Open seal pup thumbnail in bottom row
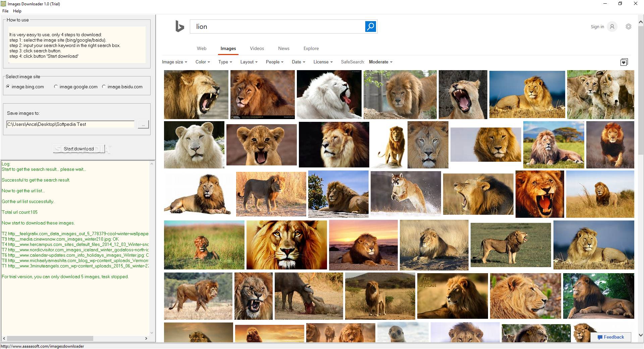The height and width of the screenshot is (349, 644). coord(403,332)
